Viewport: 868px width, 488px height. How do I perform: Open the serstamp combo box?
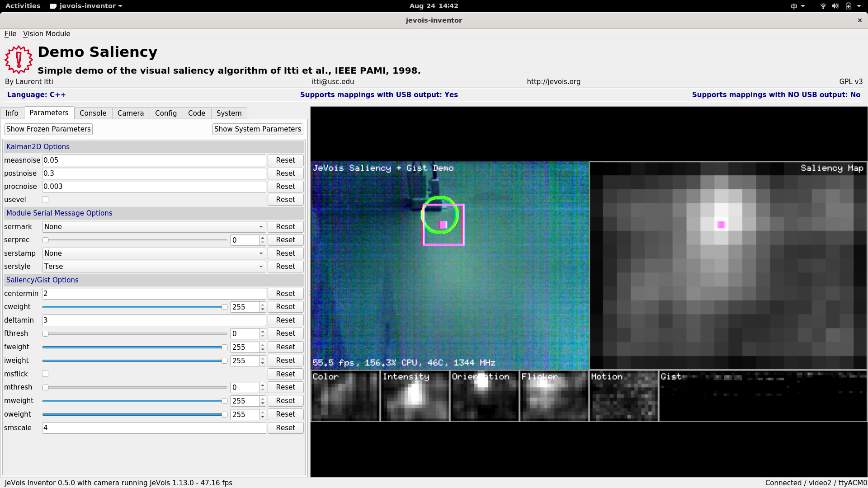click(x=154, y=253)
